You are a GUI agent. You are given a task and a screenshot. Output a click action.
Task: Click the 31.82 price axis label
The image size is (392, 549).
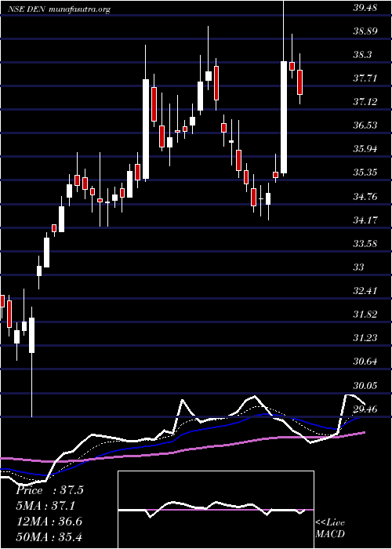coord(365,314)
